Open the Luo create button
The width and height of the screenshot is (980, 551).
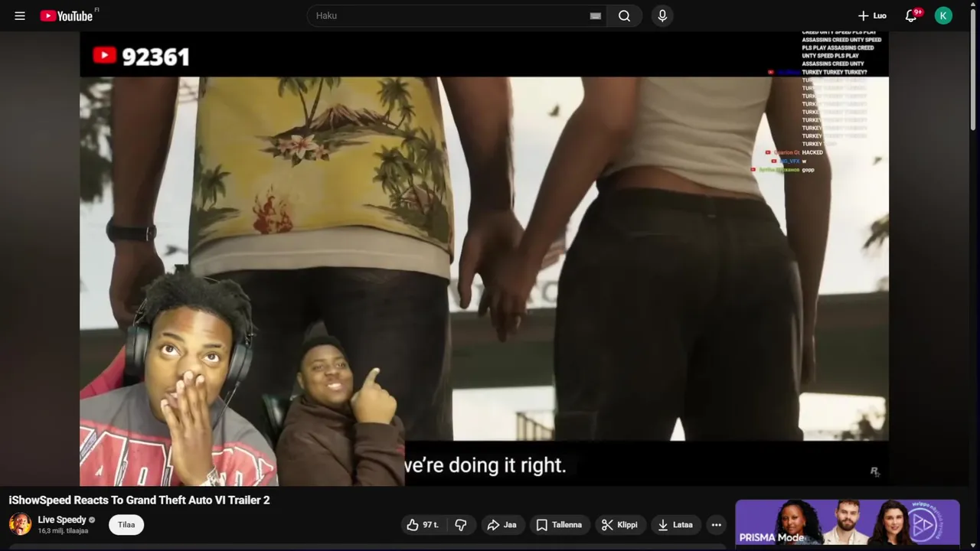pyautogui.click(x=872, y=15)
